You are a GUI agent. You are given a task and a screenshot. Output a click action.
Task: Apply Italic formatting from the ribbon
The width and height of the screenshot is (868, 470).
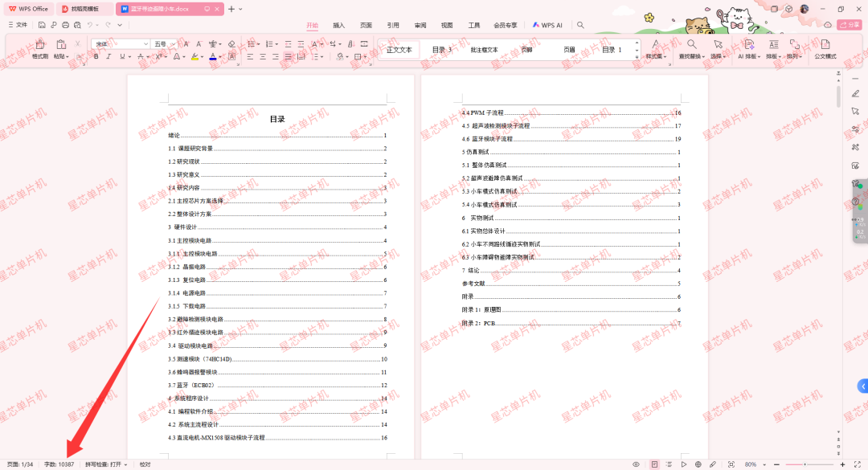pos(109,57)
